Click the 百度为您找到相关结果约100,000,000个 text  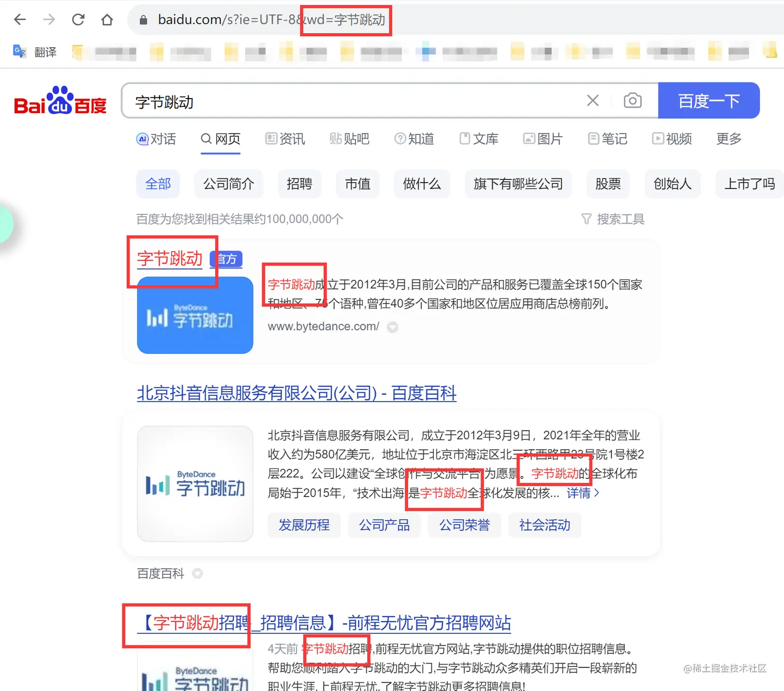click(240, 219)
